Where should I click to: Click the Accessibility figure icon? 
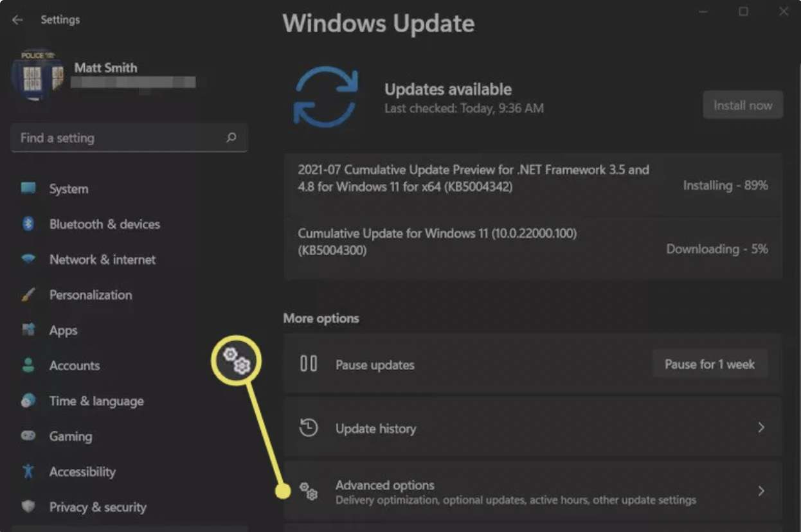pos(28,472)
